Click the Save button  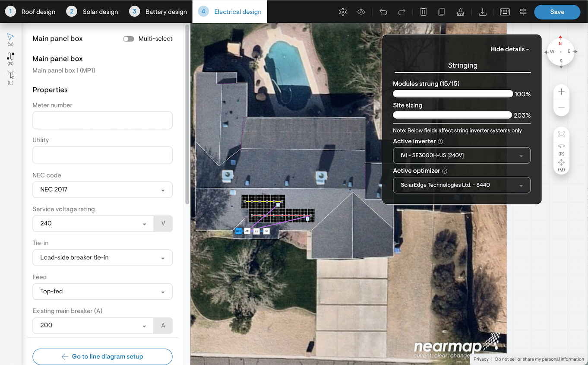(x=557, y=12)
